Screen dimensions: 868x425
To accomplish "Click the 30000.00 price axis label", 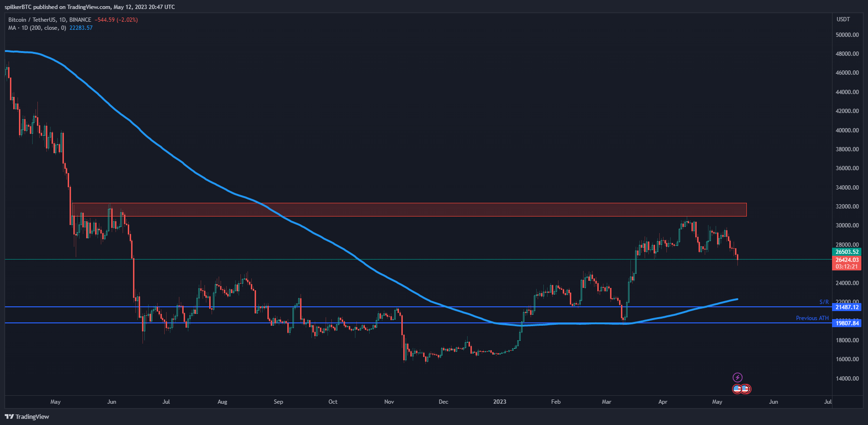I will pyautogui.click(x=847, y=226).
